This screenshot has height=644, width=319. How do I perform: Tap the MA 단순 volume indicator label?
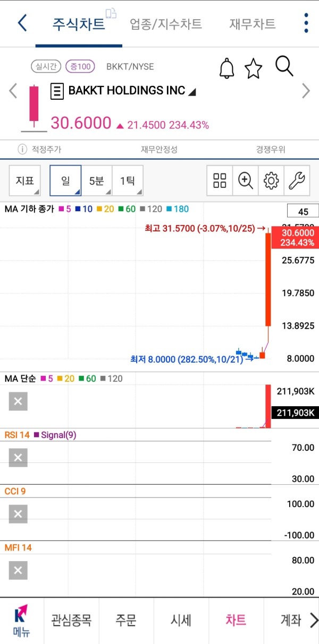coord(20,379)
